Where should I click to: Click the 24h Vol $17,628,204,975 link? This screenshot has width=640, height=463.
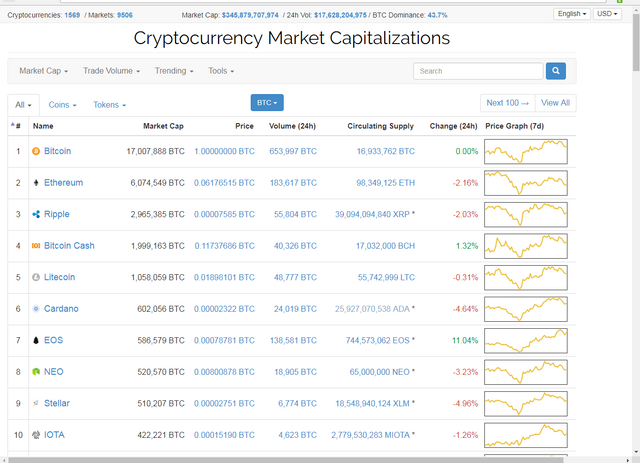coord(340,15)
